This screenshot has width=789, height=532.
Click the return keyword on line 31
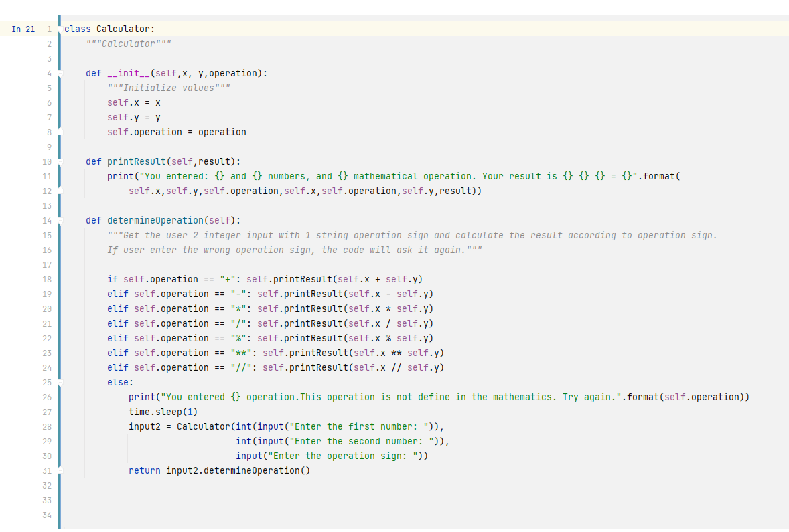pyautogui.click(x=145, y=470)
